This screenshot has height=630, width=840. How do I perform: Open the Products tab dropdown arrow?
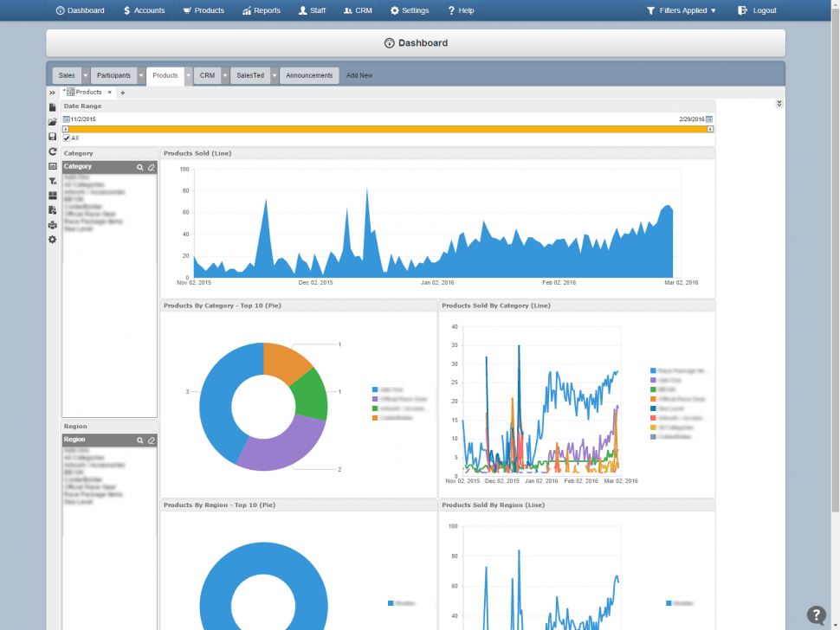click(x=189, y=75)
